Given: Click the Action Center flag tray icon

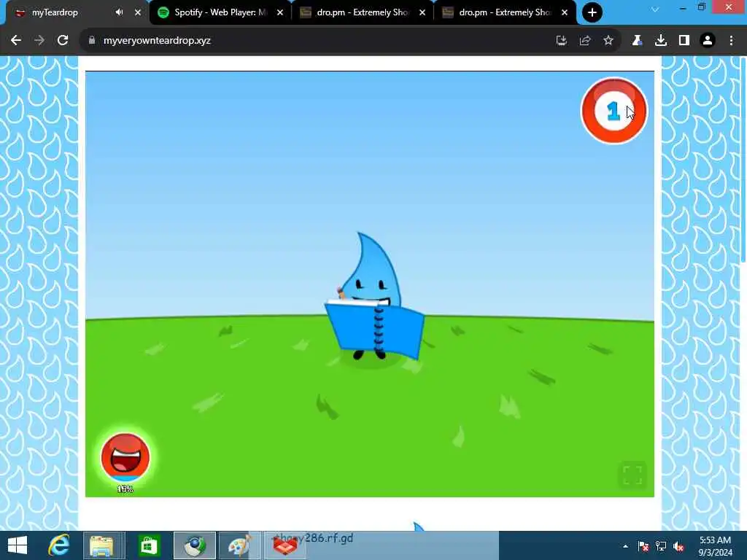Looking at the screenshot, I should pyautogui.click(x=643, y=546).
